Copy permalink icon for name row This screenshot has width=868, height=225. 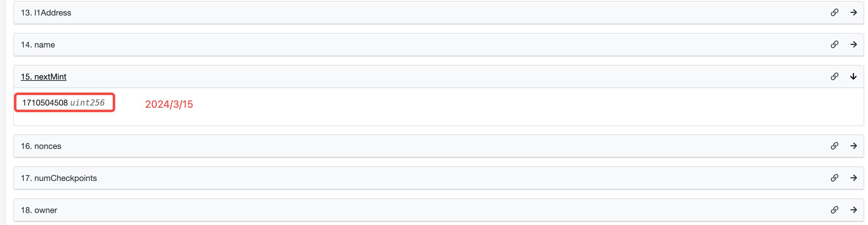coord(834,45)
